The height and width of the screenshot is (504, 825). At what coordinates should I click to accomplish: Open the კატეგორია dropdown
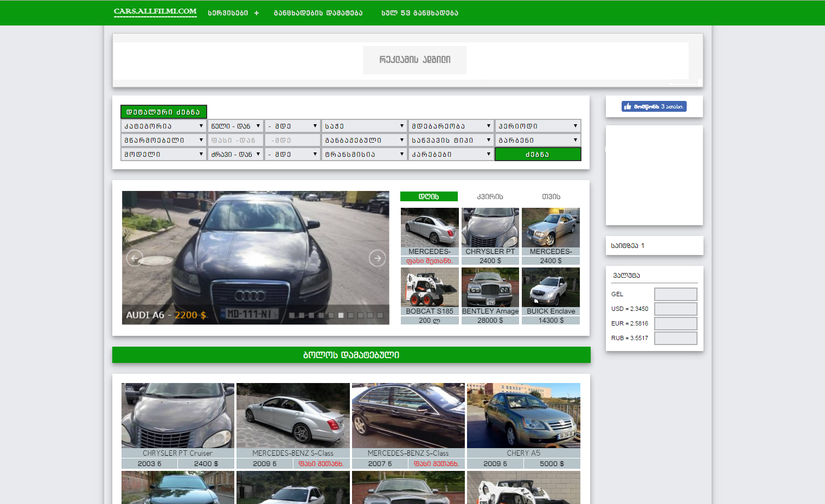[x=163, y=126]
